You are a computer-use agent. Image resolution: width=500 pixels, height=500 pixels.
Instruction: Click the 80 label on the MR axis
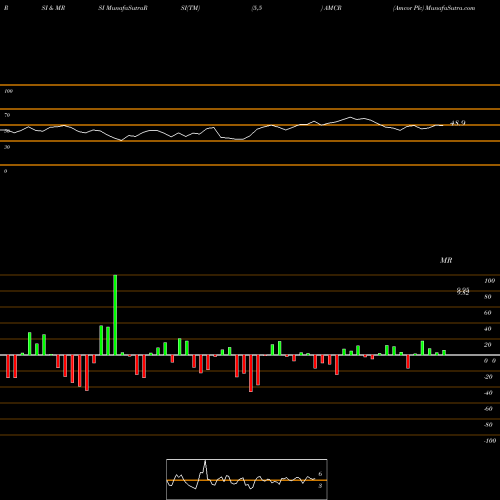point(488,297)
